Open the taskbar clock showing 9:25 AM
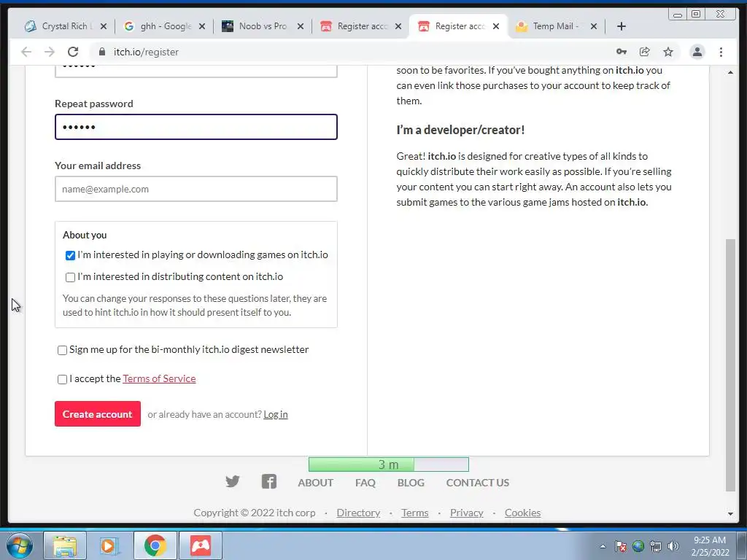The height and width of the screenshot is (560, 747). [710, 546]
